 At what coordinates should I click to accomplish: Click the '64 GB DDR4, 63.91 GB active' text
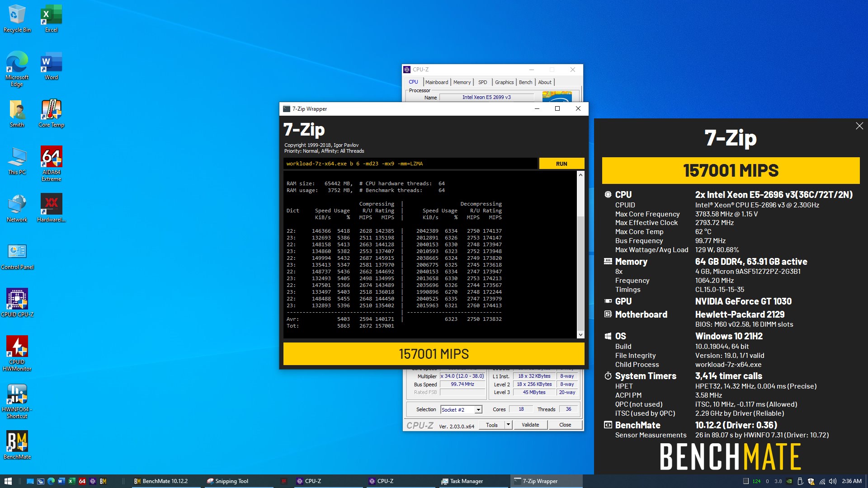coord(751,262)
